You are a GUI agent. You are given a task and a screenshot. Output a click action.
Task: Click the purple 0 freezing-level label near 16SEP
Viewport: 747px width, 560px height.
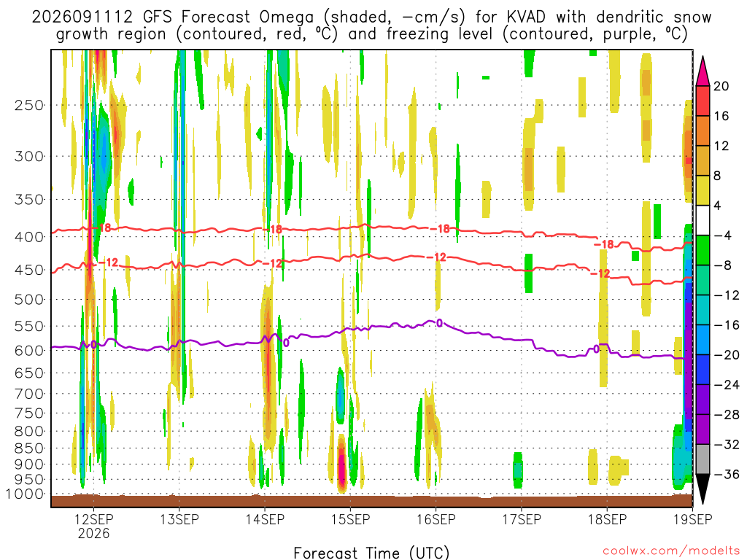(439, 323)
